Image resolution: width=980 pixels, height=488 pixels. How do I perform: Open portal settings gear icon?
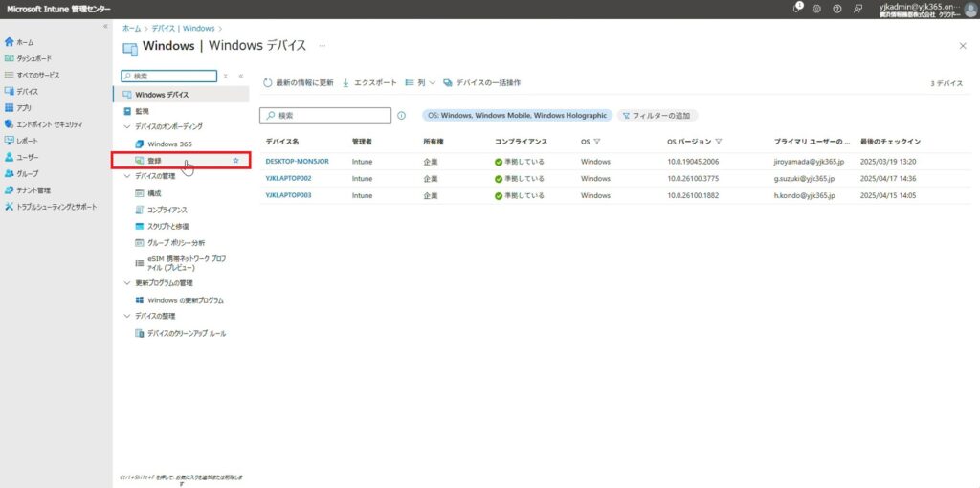[816, 9]
